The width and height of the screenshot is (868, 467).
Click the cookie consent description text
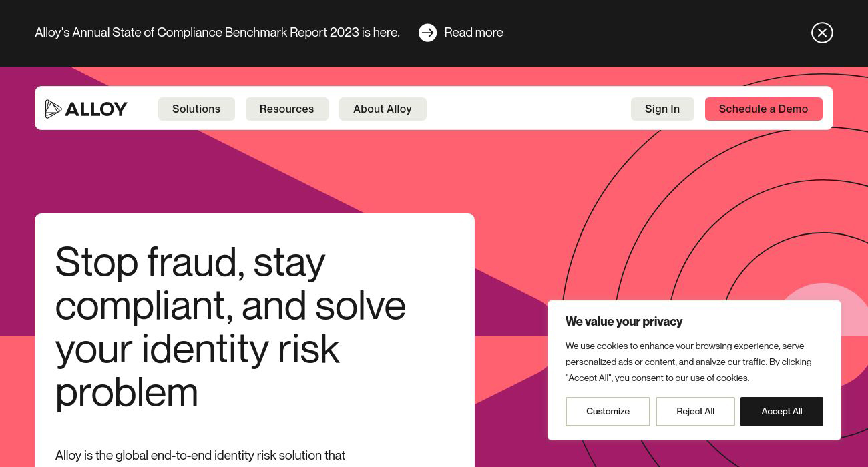[x=688, y=362]
